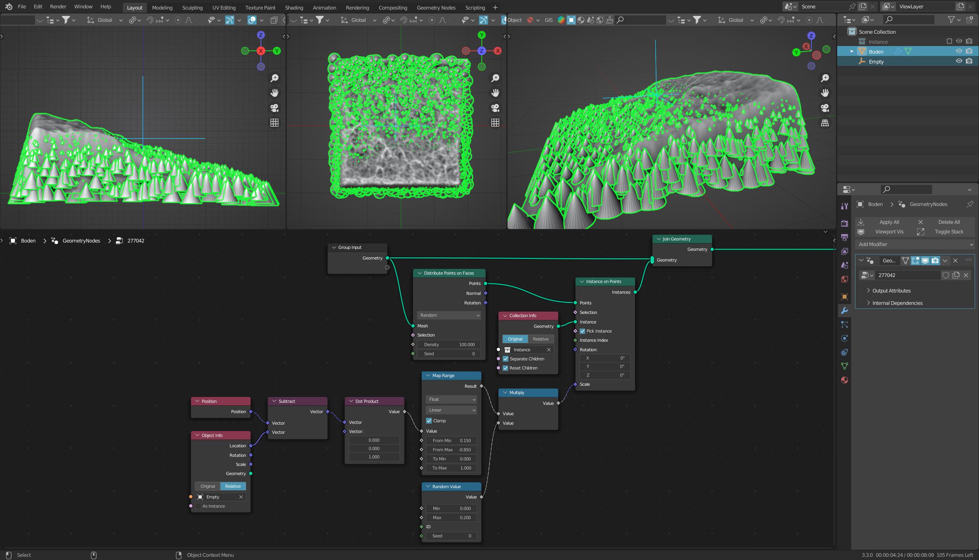
Task: Select Original in Object Info node
Action: 208,486
